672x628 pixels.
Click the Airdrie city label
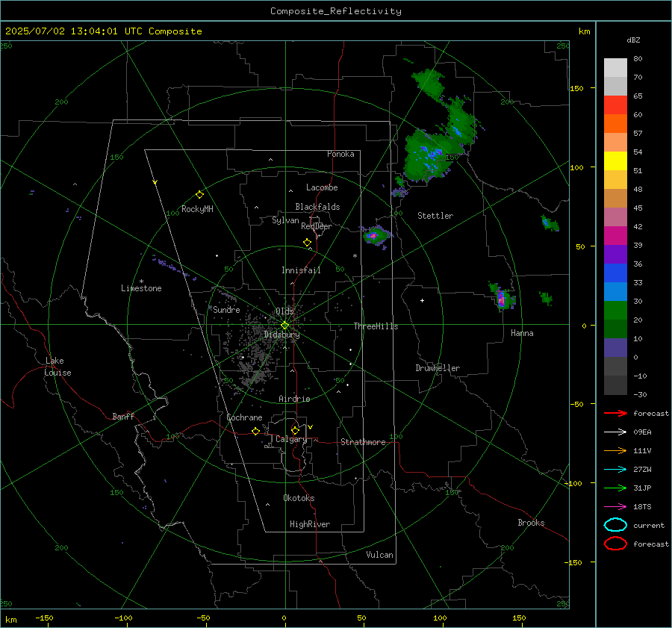point(294,399)
